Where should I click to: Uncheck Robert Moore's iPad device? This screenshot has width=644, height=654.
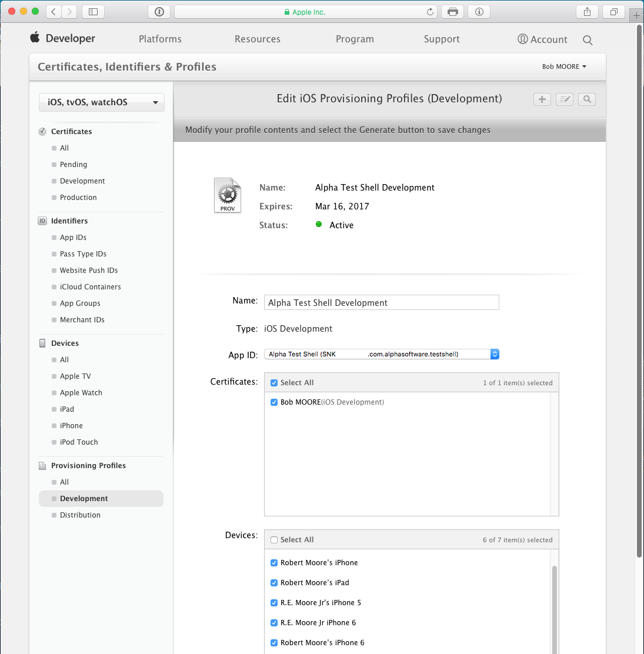click(x=274, y=583)
